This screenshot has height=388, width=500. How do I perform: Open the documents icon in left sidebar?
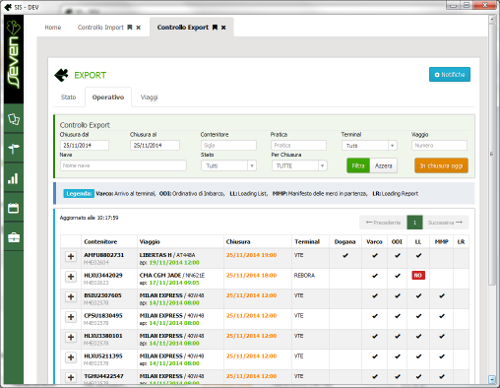[x=14, y=119]
